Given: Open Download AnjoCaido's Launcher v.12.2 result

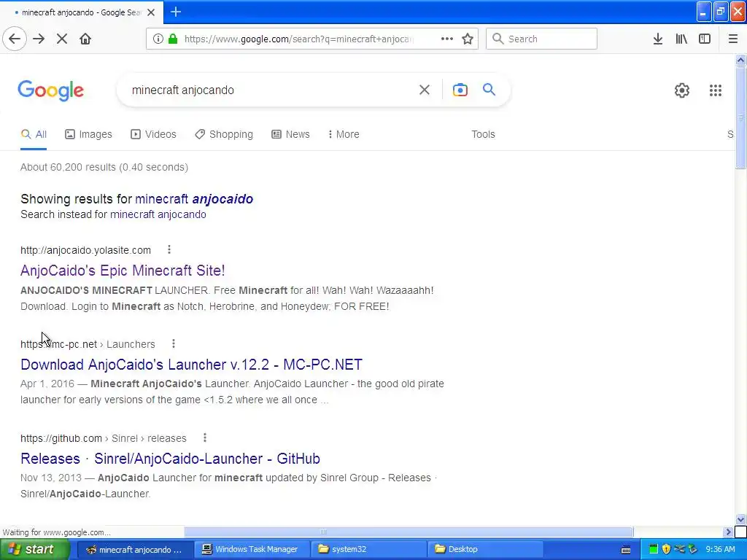Looking at the screenshot, I should pyautogui.click(x=191, y=365).
